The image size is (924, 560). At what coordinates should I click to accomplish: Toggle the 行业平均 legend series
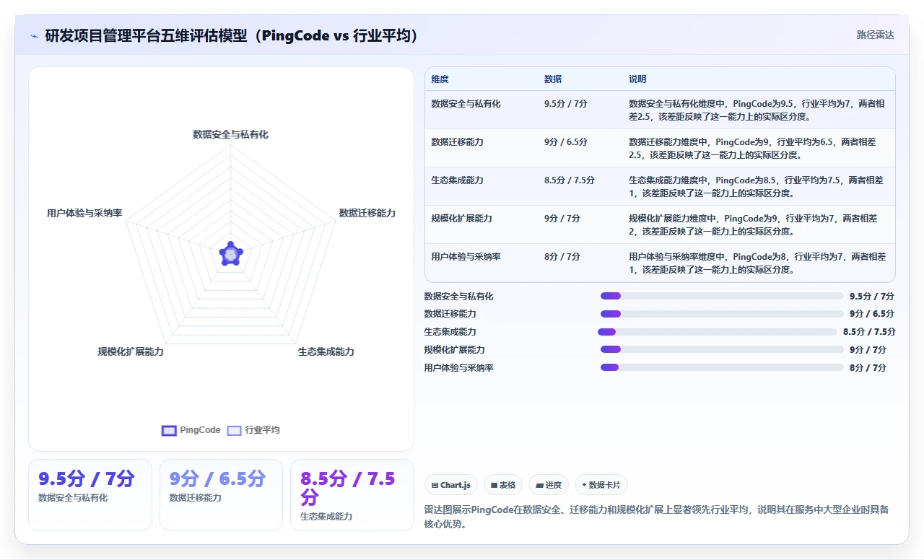253,430
